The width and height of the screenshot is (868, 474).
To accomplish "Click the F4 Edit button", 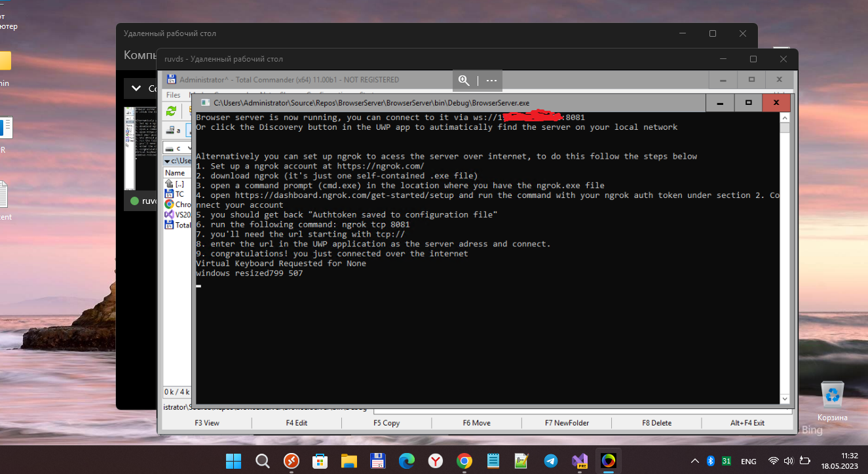I will coord(297,423).
